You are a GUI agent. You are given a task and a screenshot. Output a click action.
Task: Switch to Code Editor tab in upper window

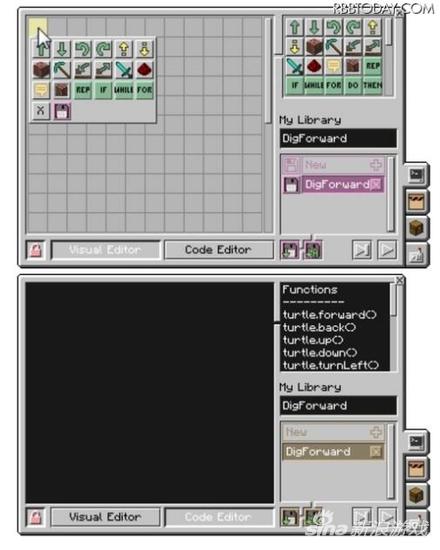(x=218, y=250)
